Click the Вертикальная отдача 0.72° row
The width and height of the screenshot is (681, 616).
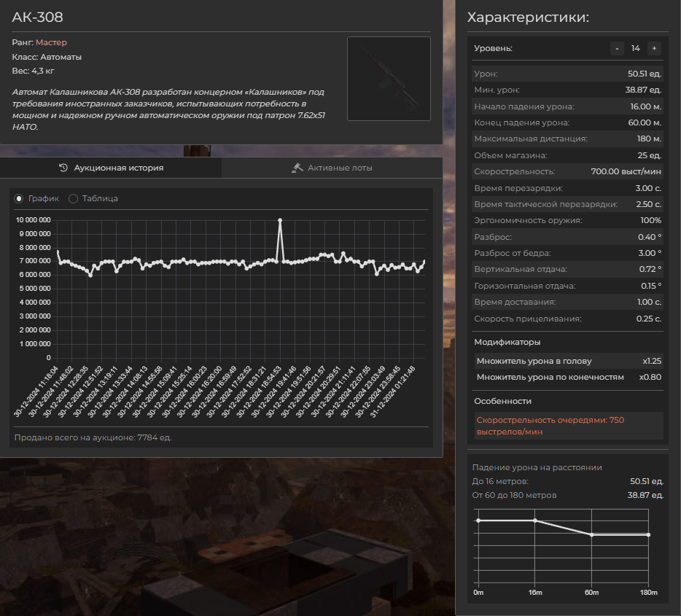567,269
